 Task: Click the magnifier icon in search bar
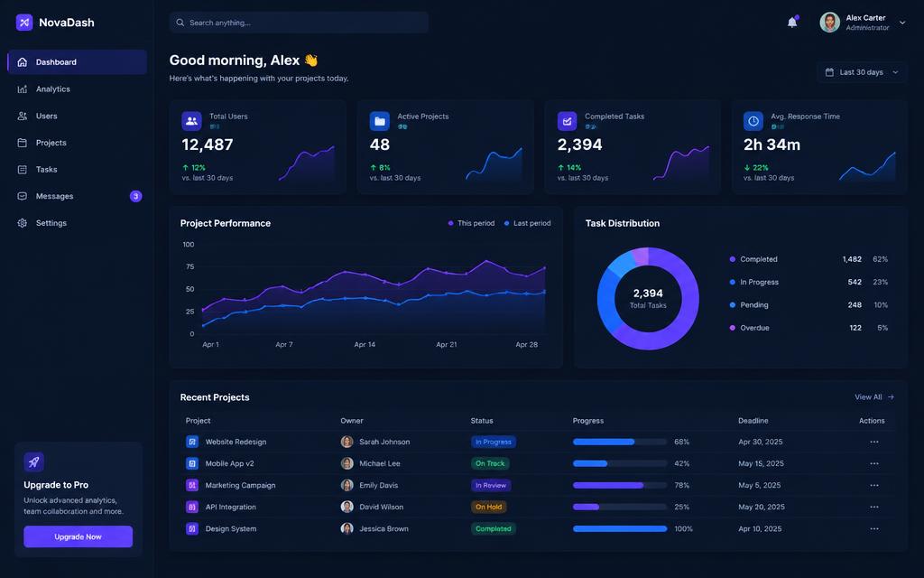[180, 23]
